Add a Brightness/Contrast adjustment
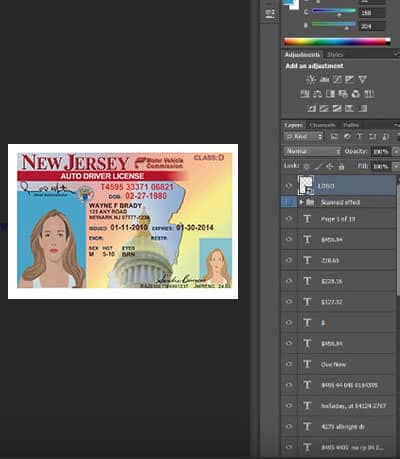 pos(311,79)
